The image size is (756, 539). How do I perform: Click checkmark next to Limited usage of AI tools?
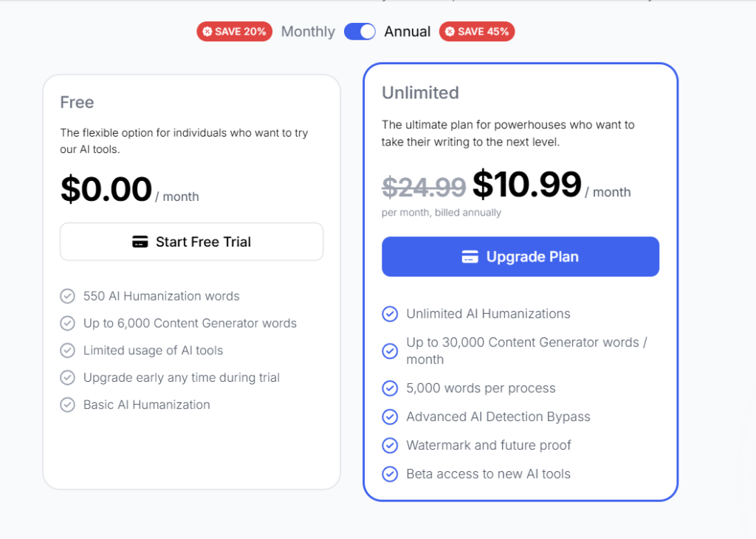click(67, 351)
